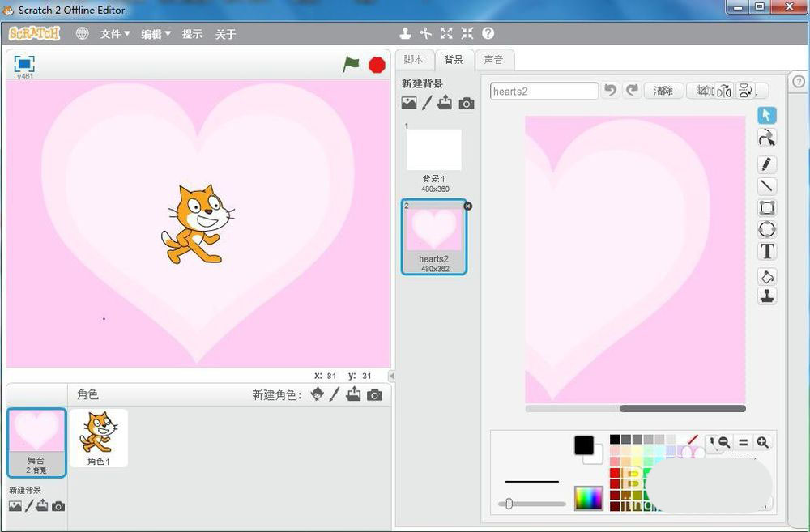
Task: Select the hearts2 backdrop thumbnail
Action: click(434, 236)
